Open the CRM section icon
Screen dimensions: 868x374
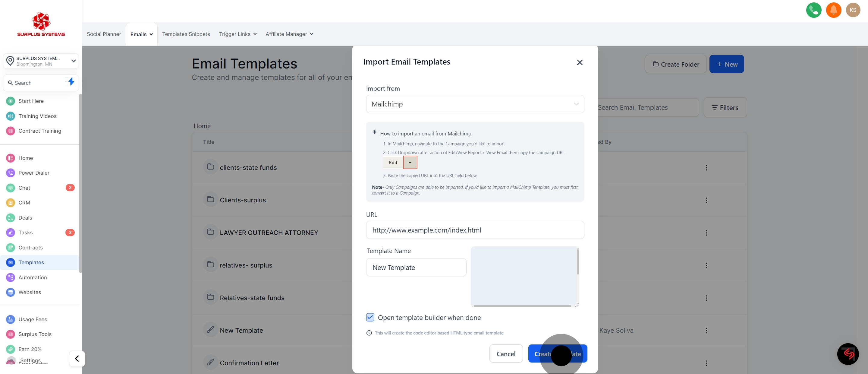tap(10, 203)
